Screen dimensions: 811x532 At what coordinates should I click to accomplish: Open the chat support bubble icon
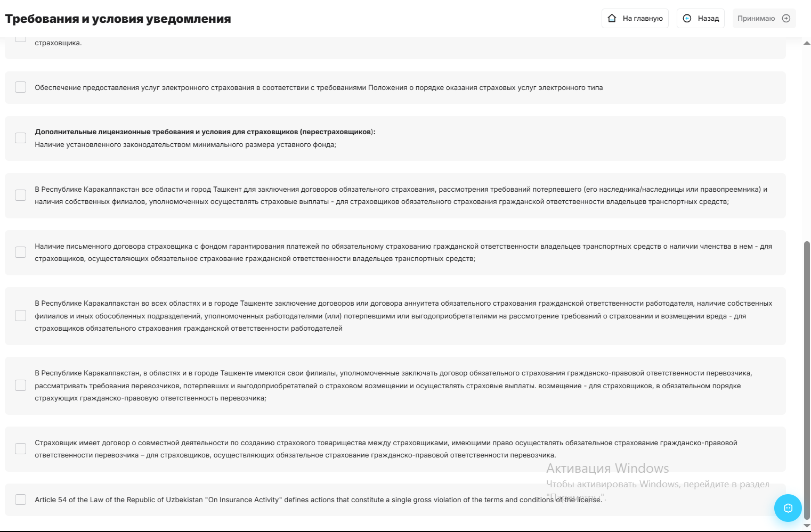pyautogui.click(x=788, y=508)
